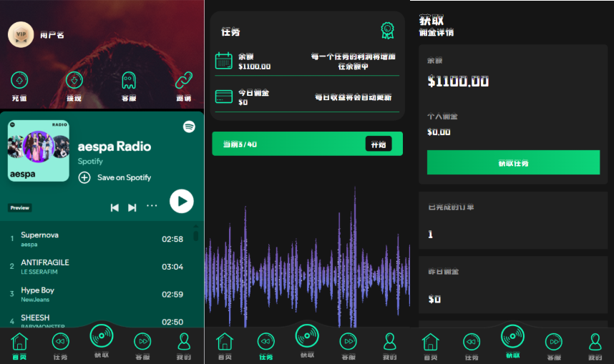The height and width of the screenshot is (364, 614).
Task: Click the aespa Radio title
Action: [114, 147]
